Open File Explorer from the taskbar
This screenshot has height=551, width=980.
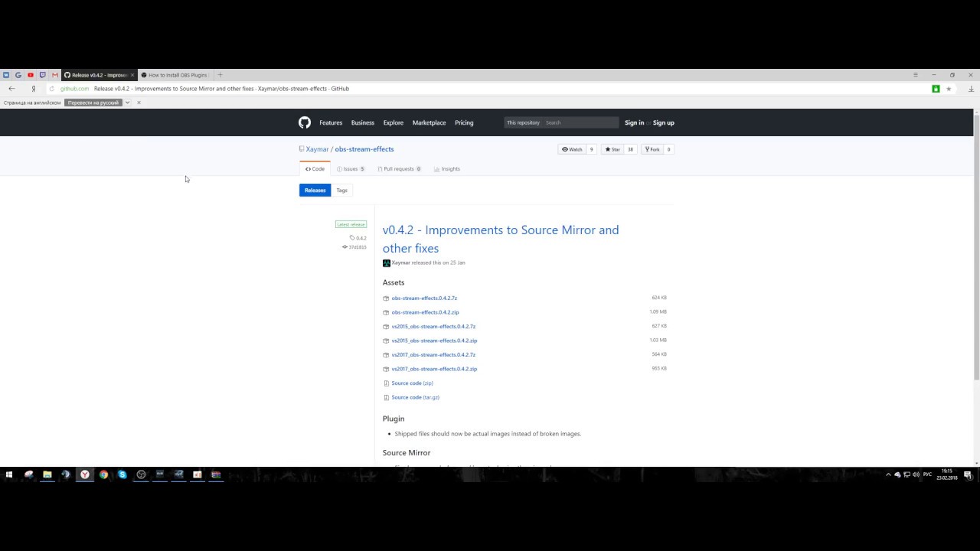[47, 474]
